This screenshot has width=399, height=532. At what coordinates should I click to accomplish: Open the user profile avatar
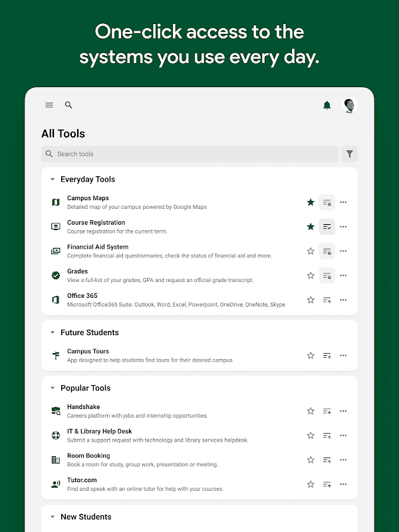[350, 106]
